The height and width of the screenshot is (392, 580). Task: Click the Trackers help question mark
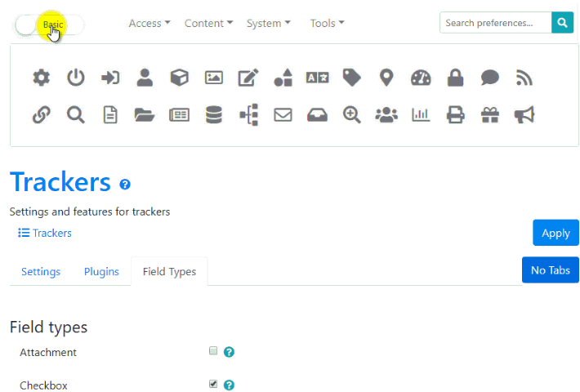click(x=125, y=185)
